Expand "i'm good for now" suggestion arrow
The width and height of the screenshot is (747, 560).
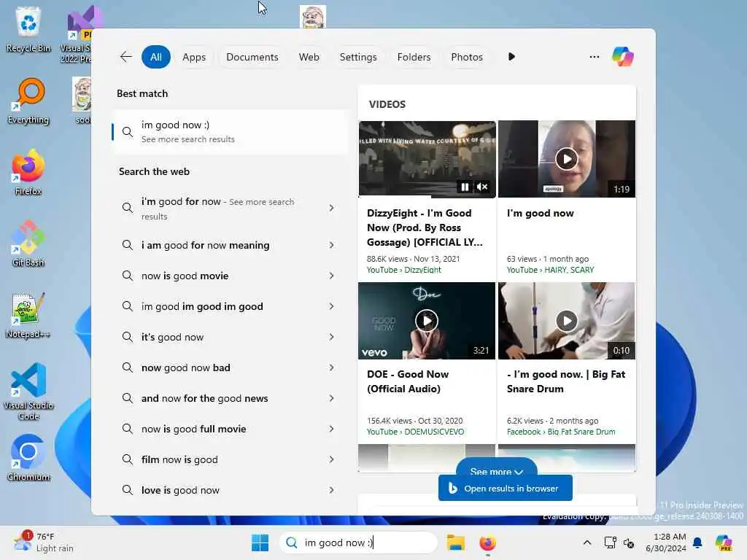pyautogui.click(x=331, y=208)
